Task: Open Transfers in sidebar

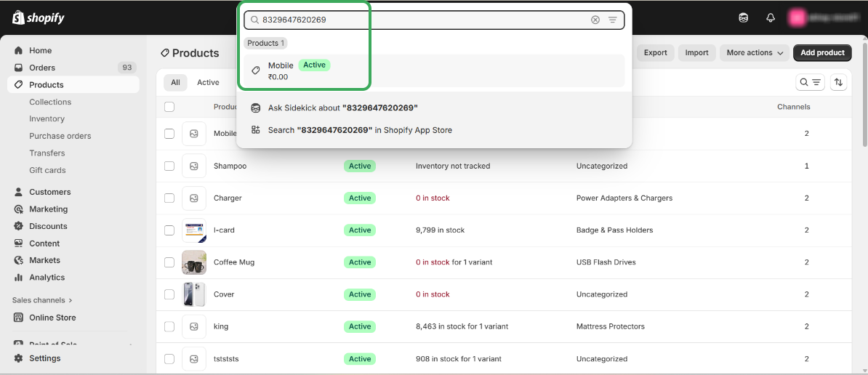Action: pos(47,153)
